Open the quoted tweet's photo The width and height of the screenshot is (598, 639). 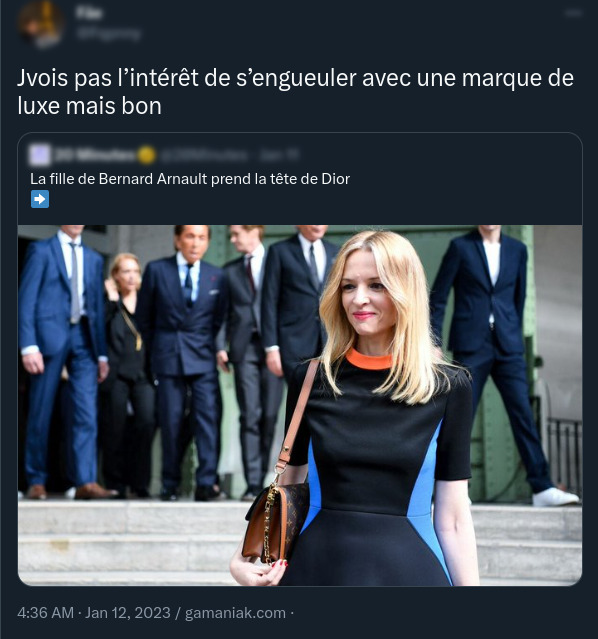300,405
